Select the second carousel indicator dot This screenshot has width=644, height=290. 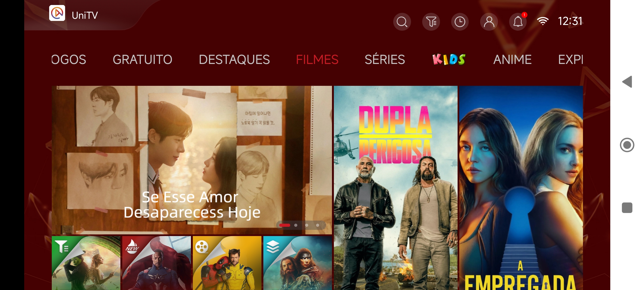coord(296,225)
